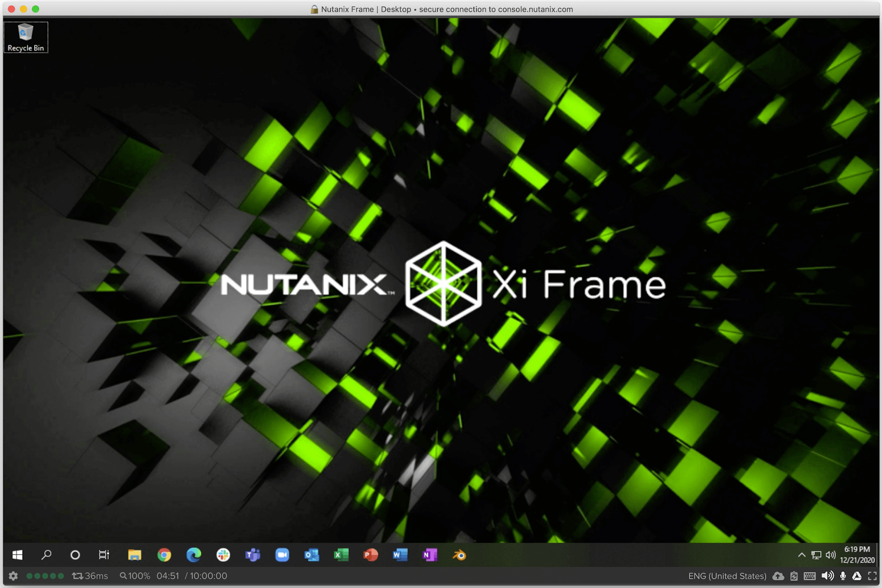The width and height of the screenshot is (882, 588).
Task: Launch Excel from the taskbar
Action: pyautogui.click(x=341, y=555)
